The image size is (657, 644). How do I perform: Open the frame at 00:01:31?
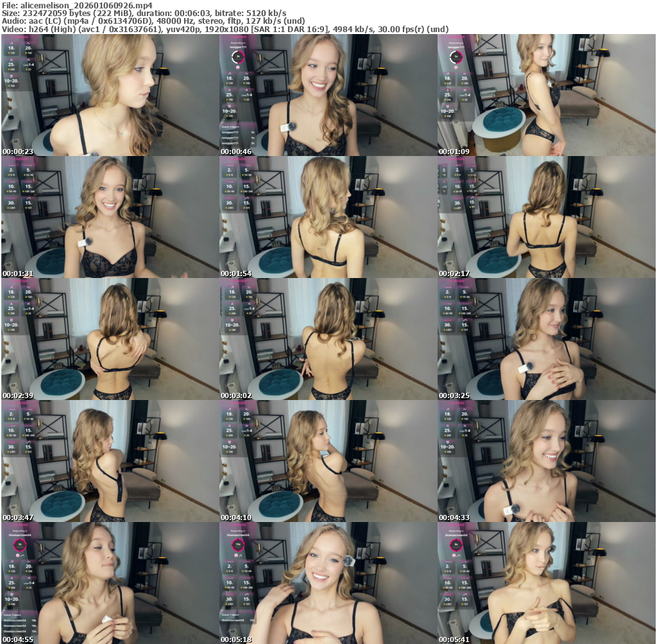(x=110, y=217)
